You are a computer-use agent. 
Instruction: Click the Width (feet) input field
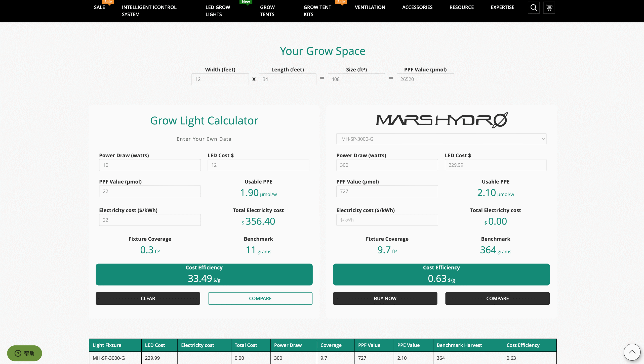coord(220,79)
